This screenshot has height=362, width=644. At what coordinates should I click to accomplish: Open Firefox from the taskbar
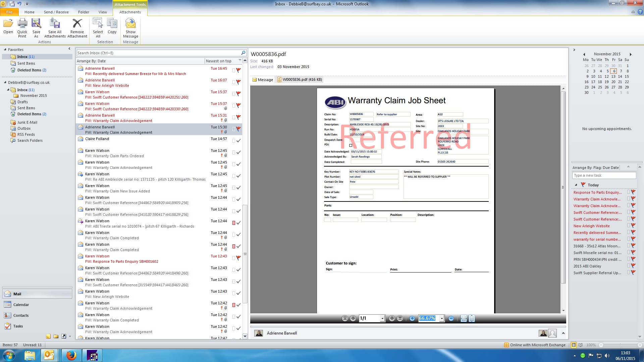click(71, 355)
